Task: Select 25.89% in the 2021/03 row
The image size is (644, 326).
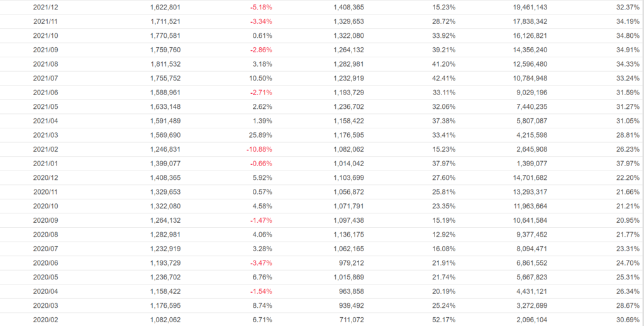Action: point(262,135)
